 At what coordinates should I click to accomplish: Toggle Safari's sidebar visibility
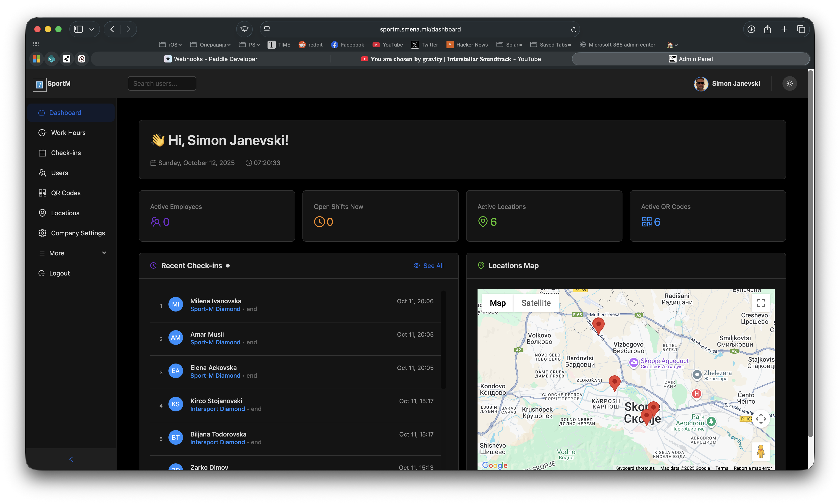79,29
